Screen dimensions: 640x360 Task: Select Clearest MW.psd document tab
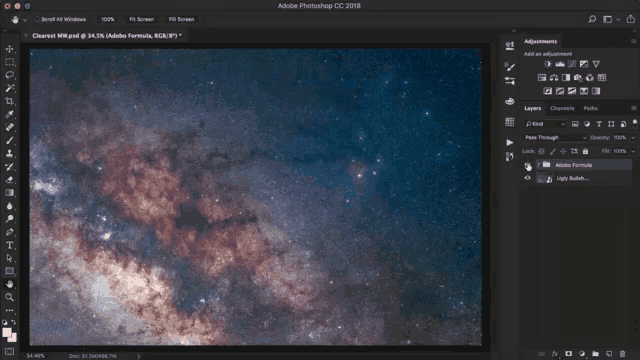(x=107, y=36)
